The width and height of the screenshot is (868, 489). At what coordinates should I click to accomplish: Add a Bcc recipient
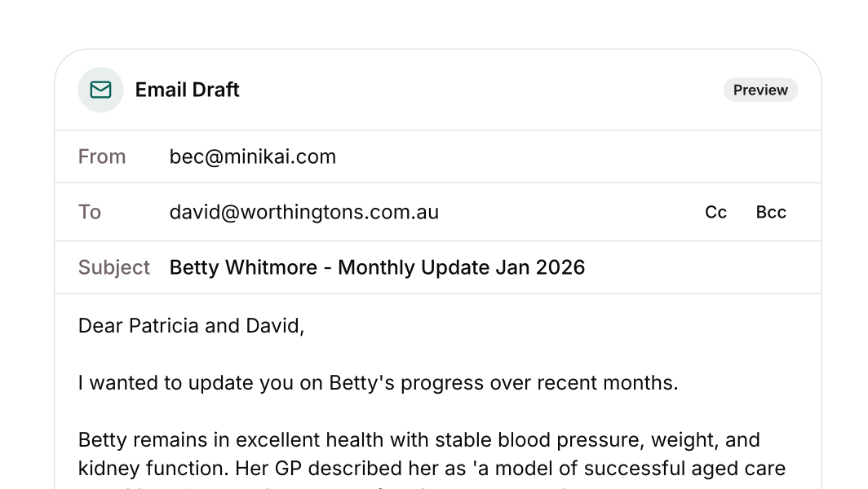coord(771,212)
